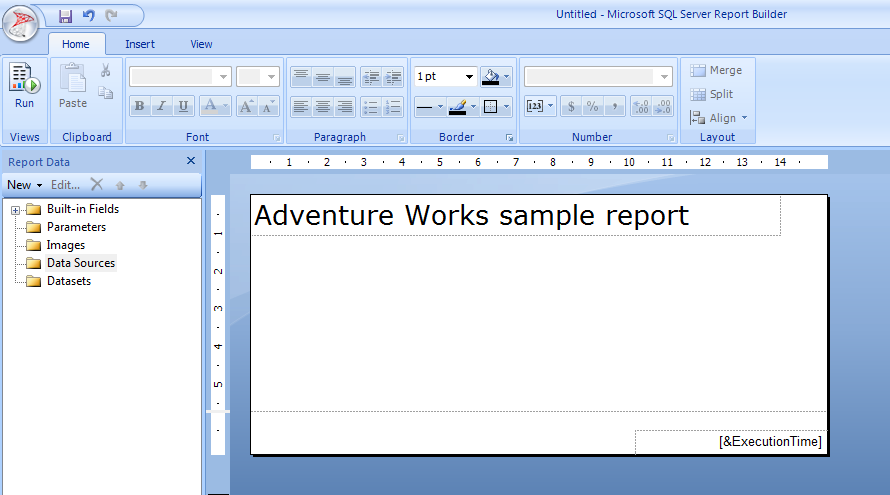
Task: Open the Align layout menu
Action: (719, 118)
